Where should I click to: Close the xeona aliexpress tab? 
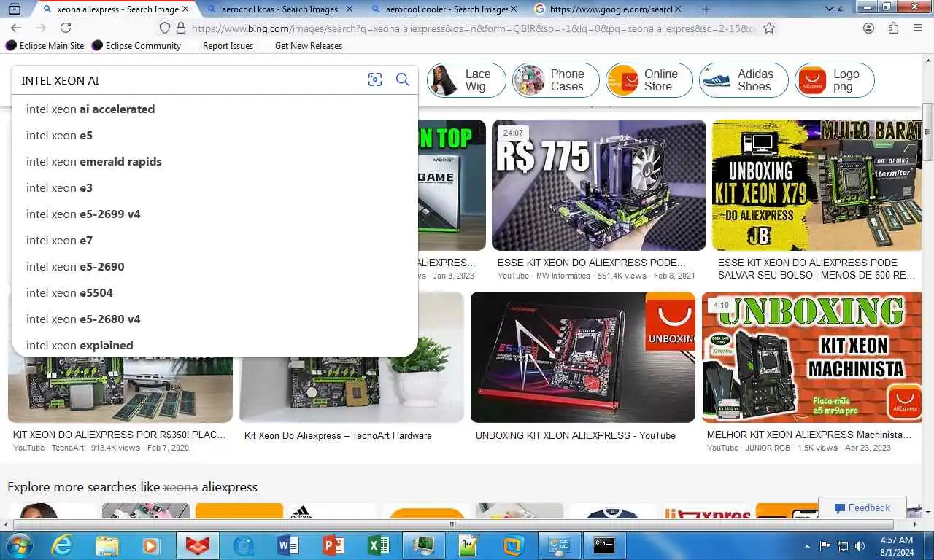click(185, 9)
